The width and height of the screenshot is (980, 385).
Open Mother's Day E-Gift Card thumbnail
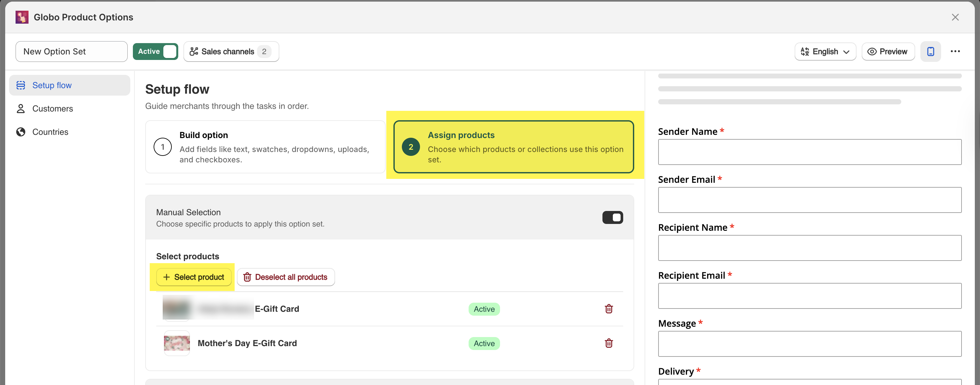[x=177, y=343]
